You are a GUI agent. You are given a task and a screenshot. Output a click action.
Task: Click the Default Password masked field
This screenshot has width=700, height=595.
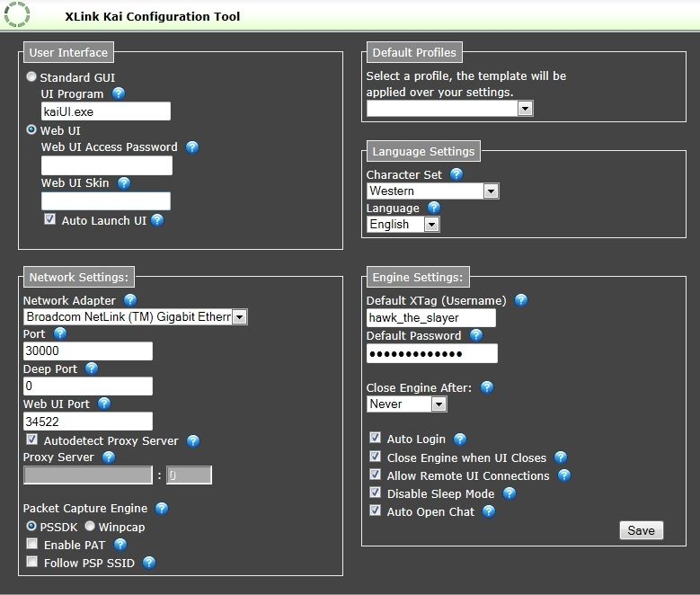click(x=432, y=353)
